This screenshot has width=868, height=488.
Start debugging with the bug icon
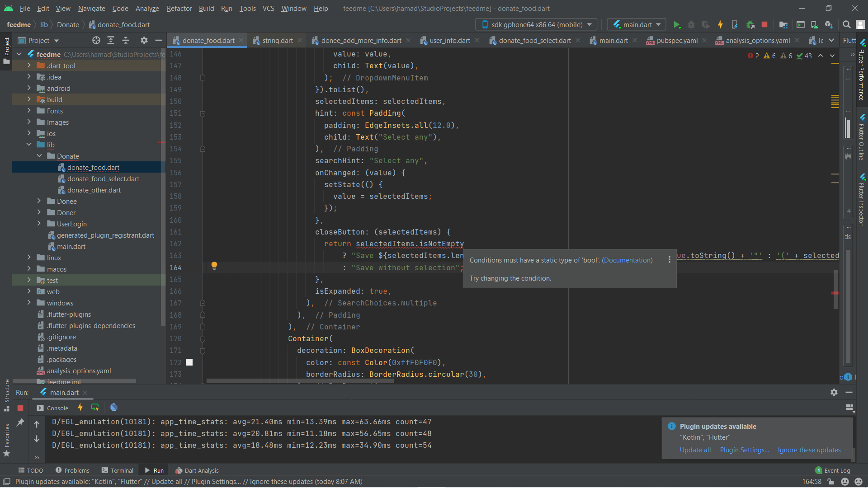coord(691,25)
